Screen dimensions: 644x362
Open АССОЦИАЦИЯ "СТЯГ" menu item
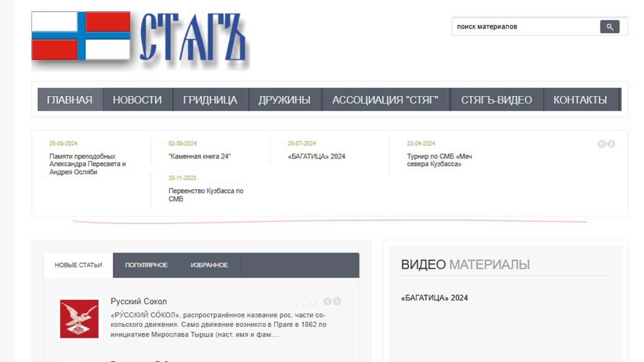click(385, 100)
